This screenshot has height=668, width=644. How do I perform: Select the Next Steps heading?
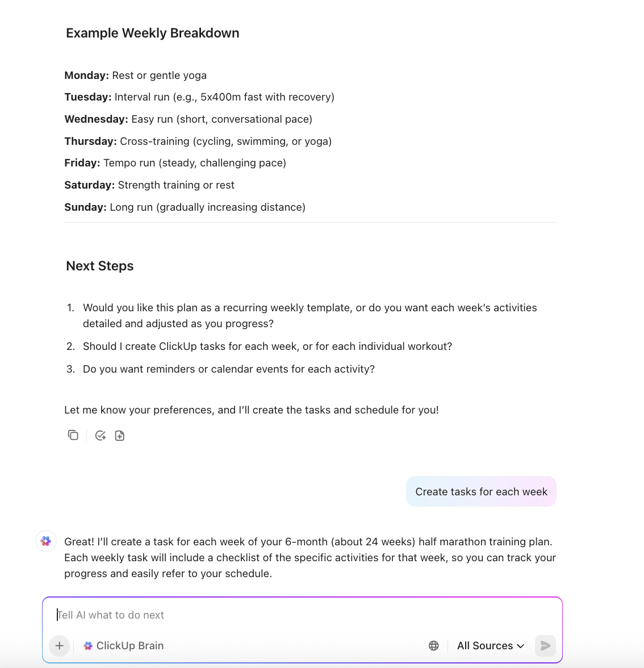[x=99, y=266]
